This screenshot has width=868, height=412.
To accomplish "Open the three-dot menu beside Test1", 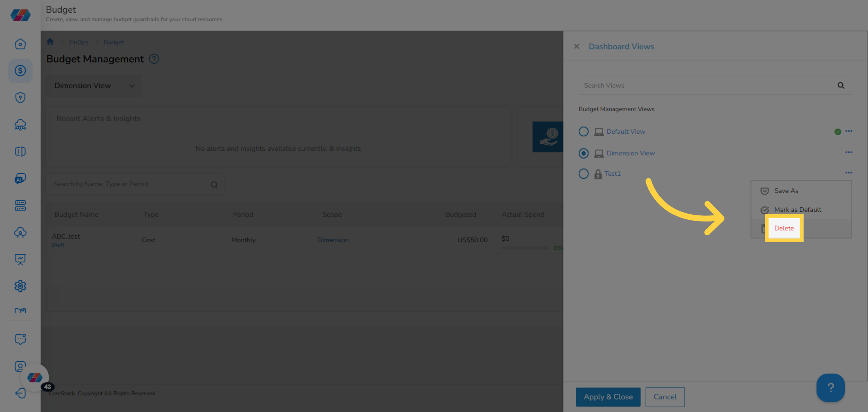I will point(849,172).
